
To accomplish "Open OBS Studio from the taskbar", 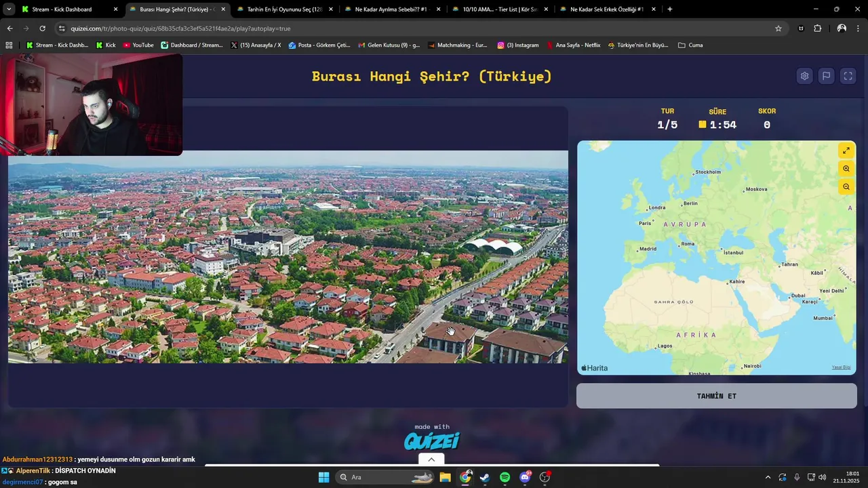I will (x=545, y=477).
